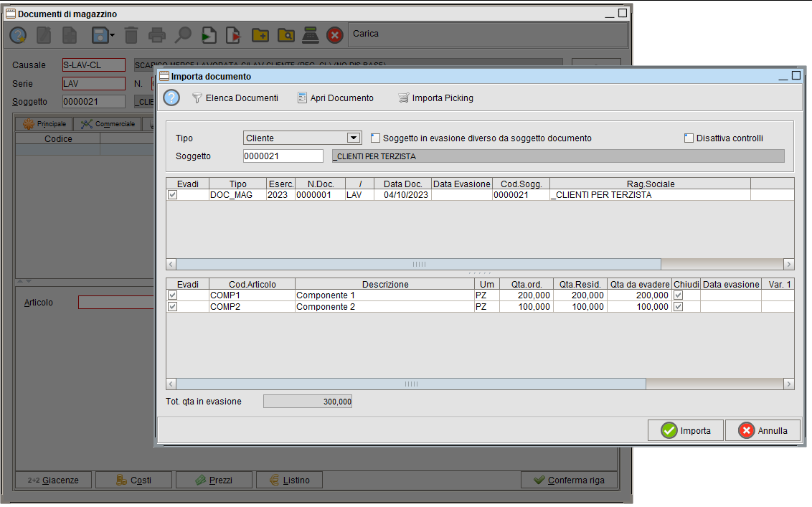This screenshot has width=812, height=507.
Task: Click horizontal scrollbar of articles table
Action: point(410,384)
